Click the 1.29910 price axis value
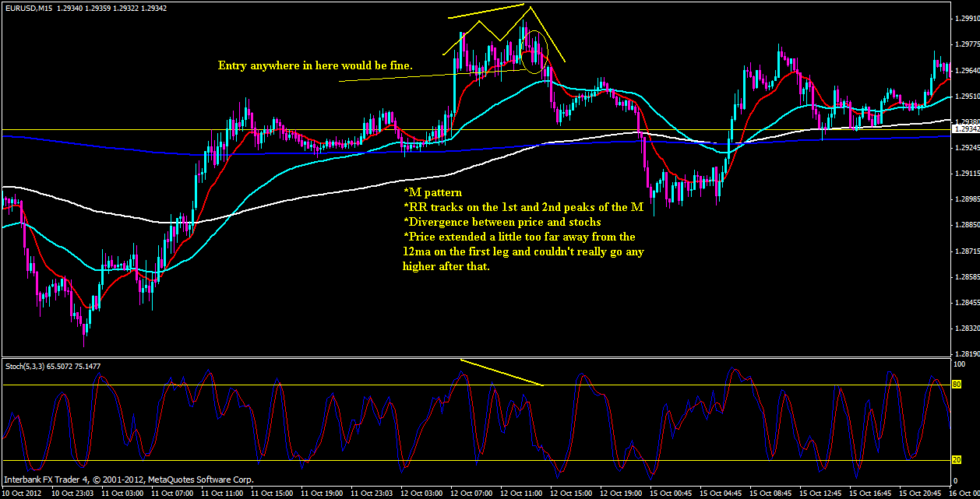The width and height of the screenshot is (980, 499). [x=967, y=19]
